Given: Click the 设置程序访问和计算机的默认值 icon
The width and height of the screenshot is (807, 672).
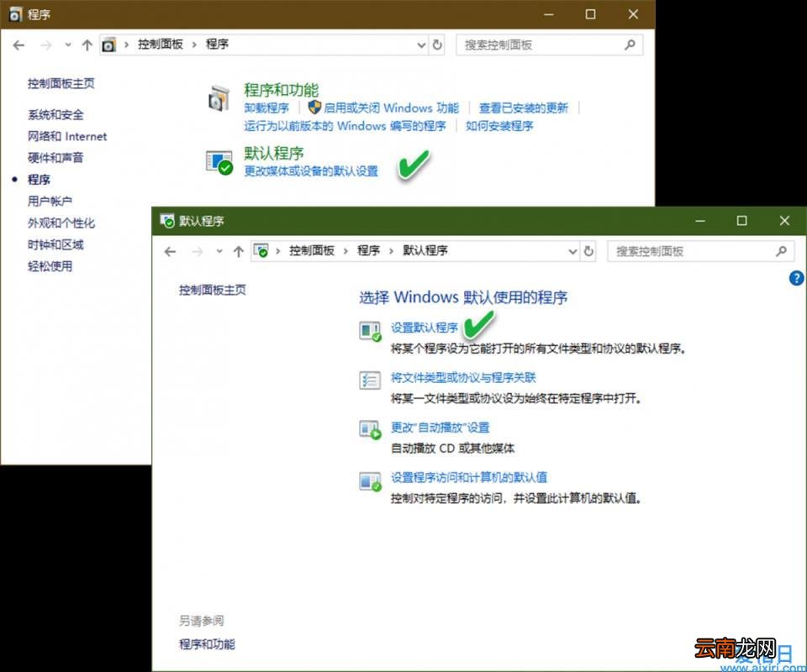Looking at the screenshot, I should pos(370,481).
